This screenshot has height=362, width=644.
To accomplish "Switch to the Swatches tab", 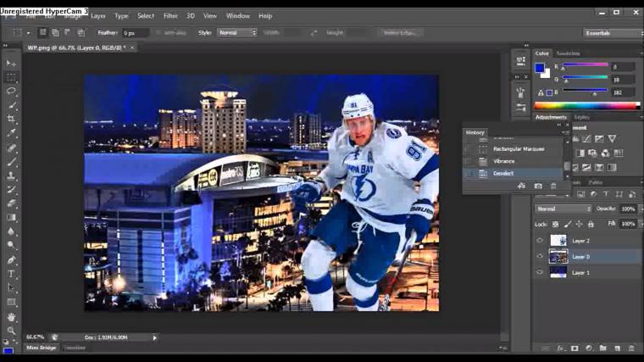I will [568, 53].
